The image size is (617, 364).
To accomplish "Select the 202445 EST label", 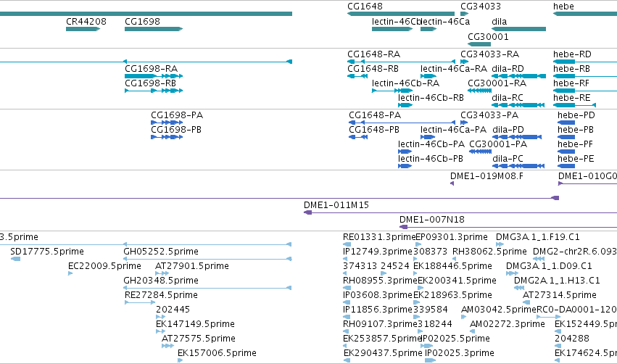I will [173, 310].
